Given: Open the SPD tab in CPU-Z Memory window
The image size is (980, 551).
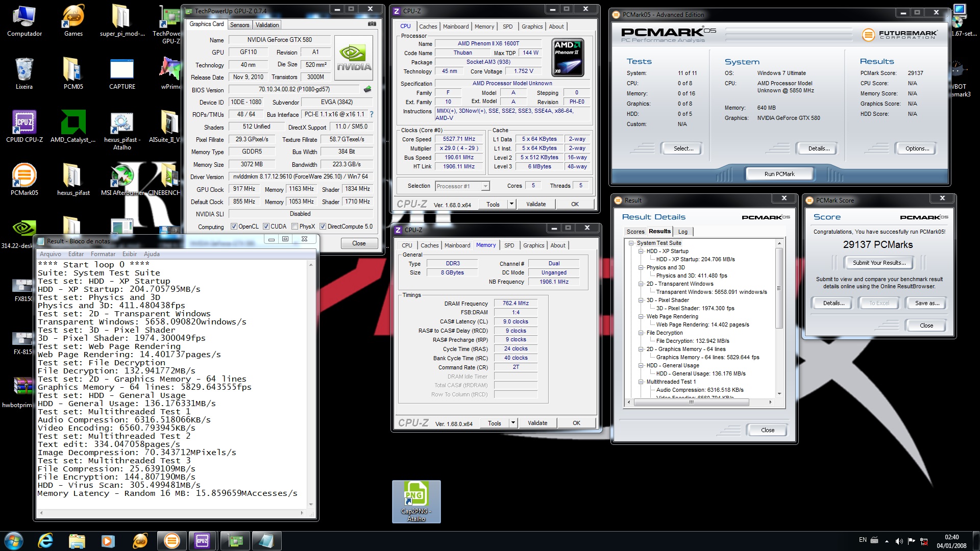Looking at the screenshot, I should [509, 245].
